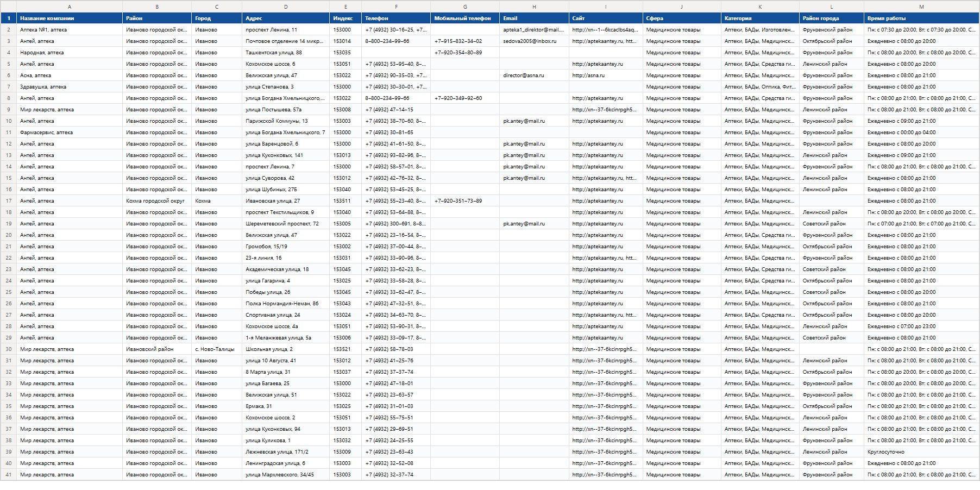Screen dimensions: 980x490
Task: Click the postal index cell "153521"
Action: click(345, 349)
